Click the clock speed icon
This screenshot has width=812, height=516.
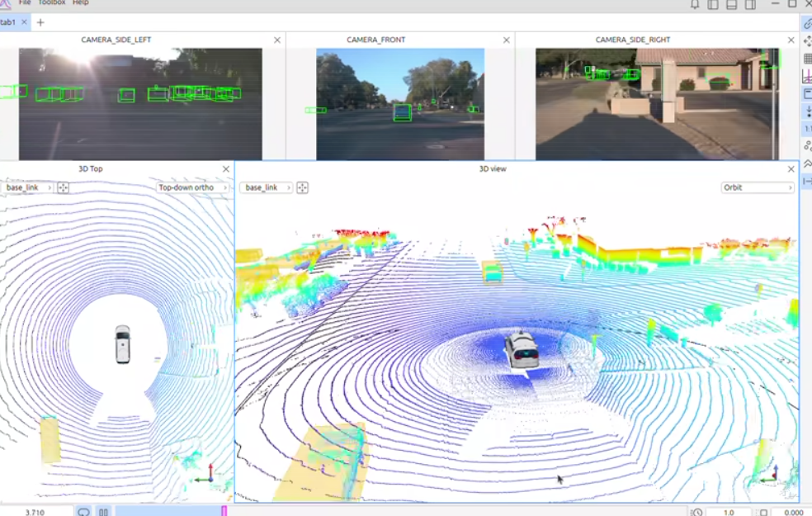(696, 512)
